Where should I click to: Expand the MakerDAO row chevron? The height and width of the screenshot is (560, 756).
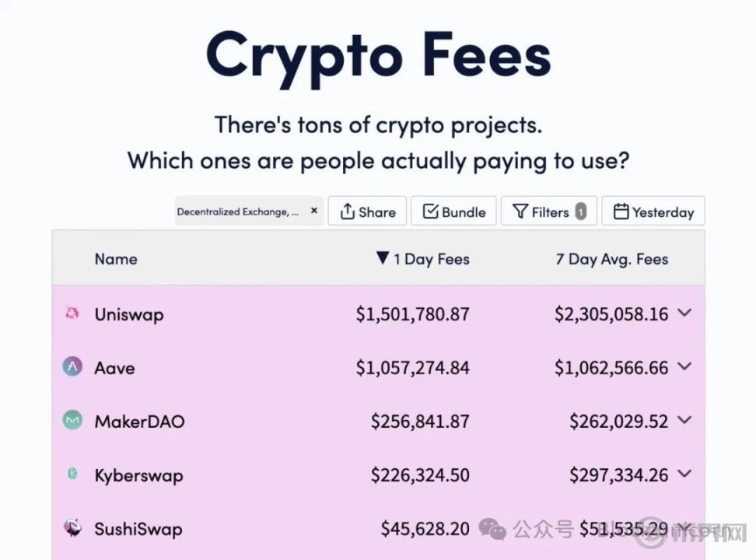pyautogui.click(x=684, y=420)
